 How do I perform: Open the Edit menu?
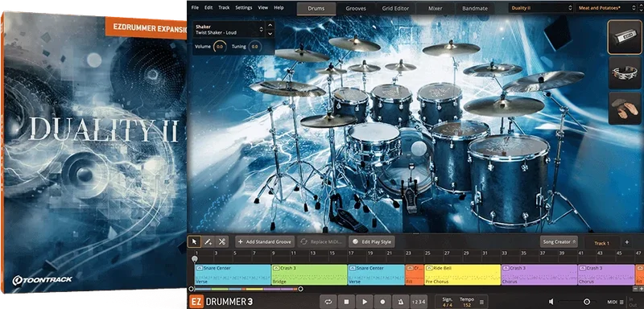pos(208,8)
